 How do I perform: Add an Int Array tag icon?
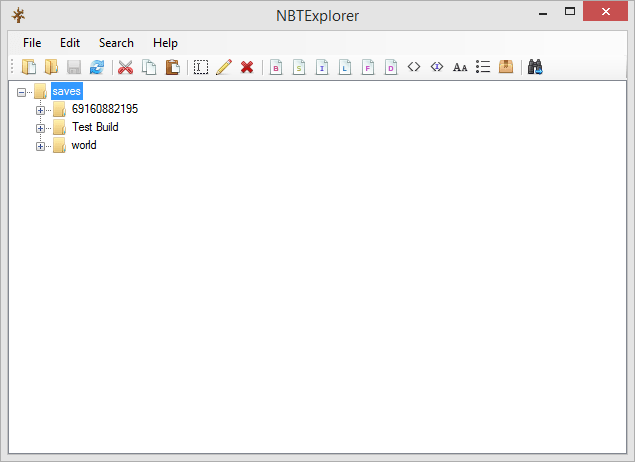[437, 66]
